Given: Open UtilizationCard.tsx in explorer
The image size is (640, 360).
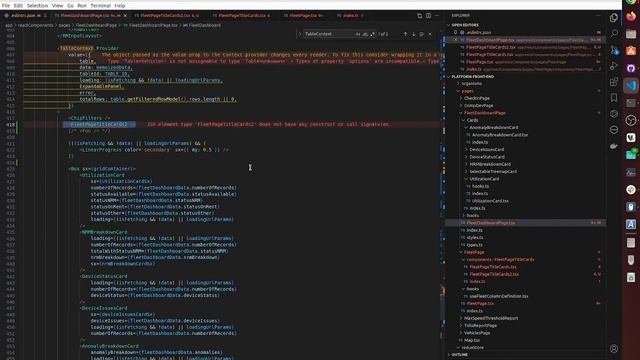Looking at the screenshot, I should pos(490,201).
